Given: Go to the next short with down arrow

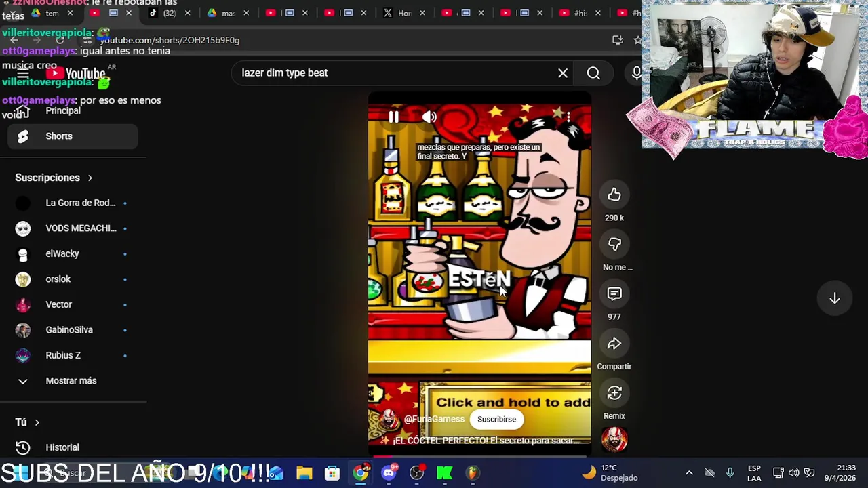Looking at the screenshot, I should pyautogui.click(x=835, y=298).
